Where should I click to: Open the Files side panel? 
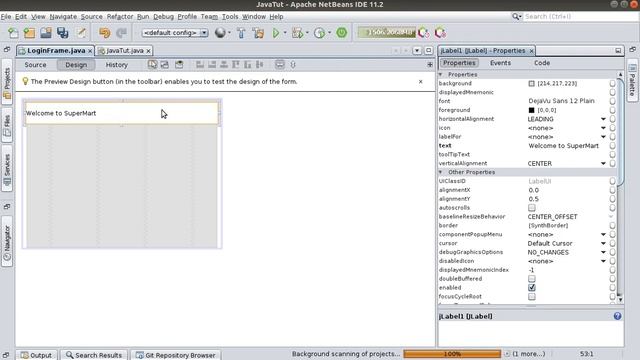7,125
